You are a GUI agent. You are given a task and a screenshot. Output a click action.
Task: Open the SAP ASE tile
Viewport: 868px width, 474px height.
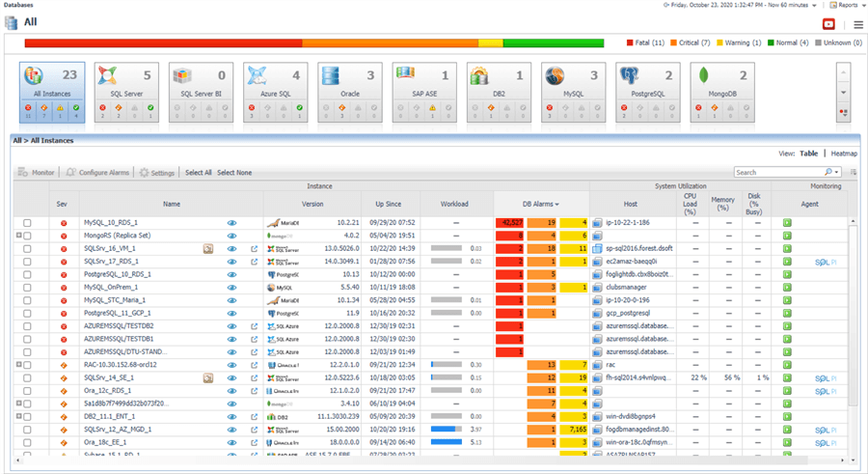tap(424, 92)
